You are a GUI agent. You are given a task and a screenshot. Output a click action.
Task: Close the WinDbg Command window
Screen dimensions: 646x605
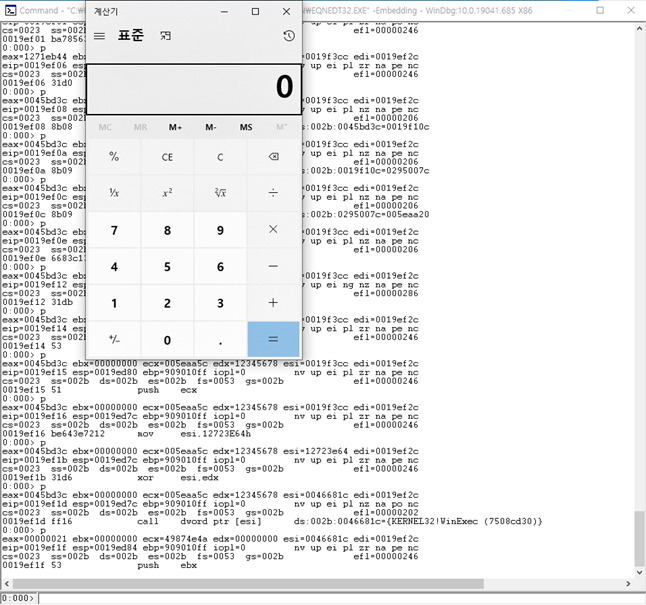pos(631,10)
